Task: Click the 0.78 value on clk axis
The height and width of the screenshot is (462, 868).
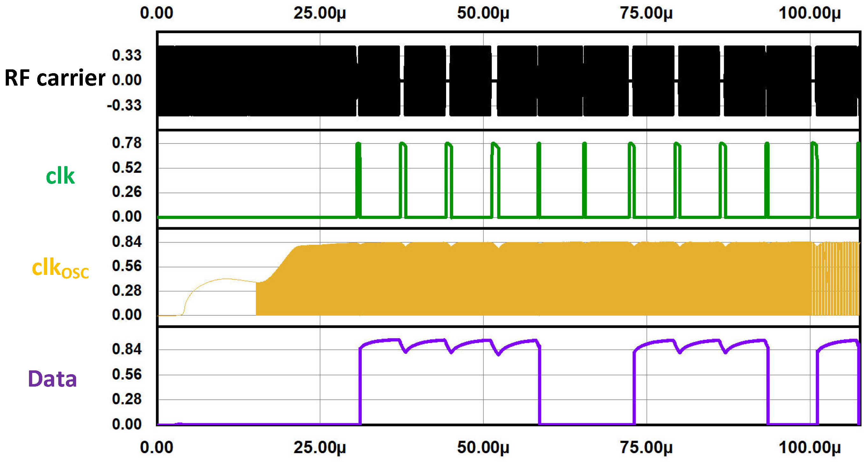Action: click(127, 143)
